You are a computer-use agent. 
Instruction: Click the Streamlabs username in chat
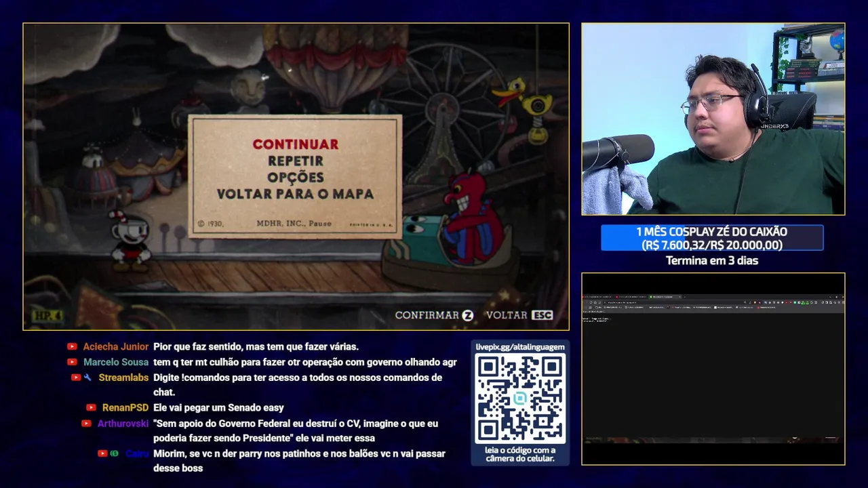[123, 378]
